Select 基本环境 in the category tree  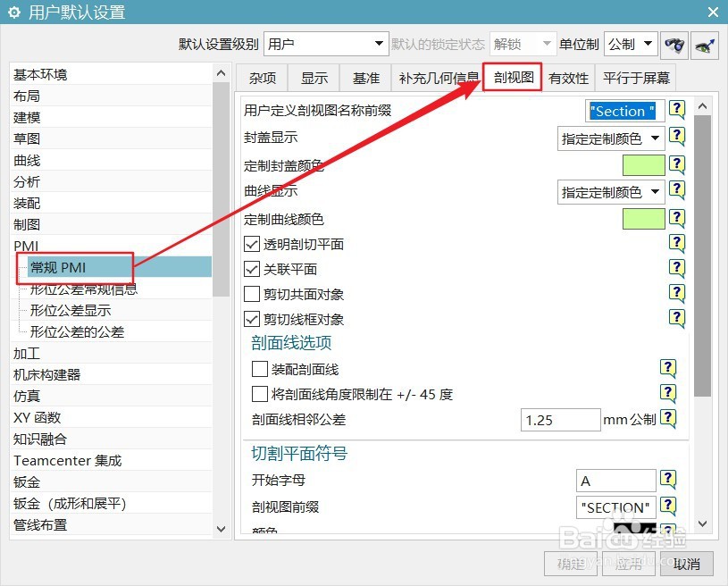click(112, 74)
